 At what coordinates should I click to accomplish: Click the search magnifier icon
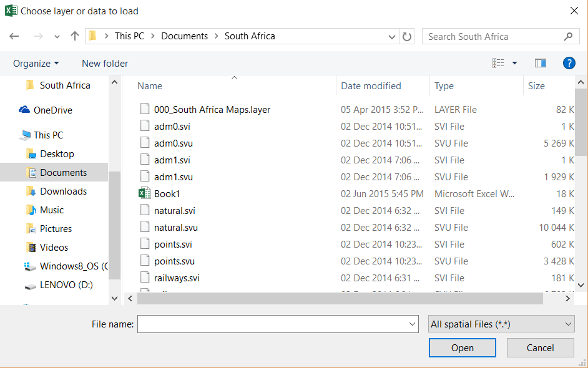coord(568,36)
